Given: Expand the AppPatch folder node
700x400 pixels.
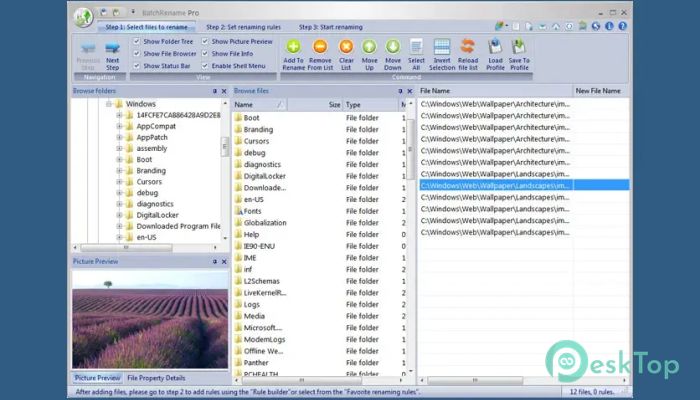Looking at the screenshot, I should coord(119,138).
